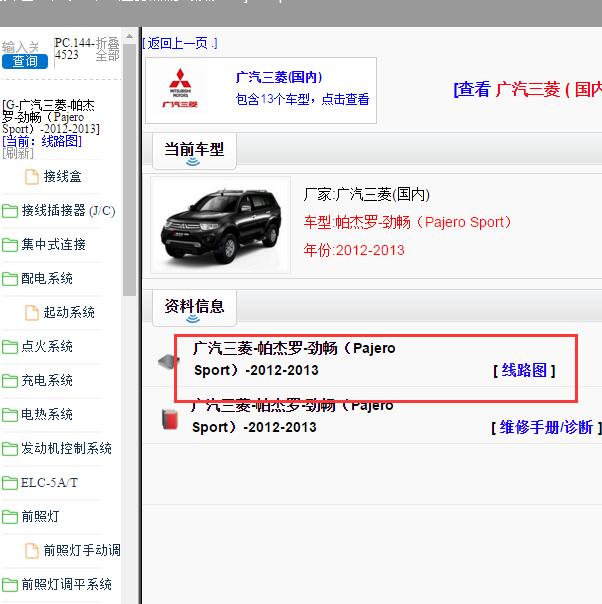Open the 前照灯手动调 document item
Viewport: 602px width, 604px height.
[x=82, y=550]
